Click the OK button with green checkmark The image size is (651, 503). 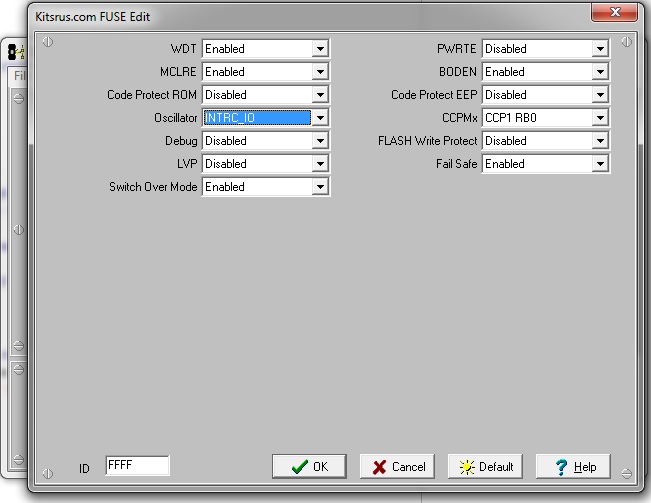click(x=309, y=467)
